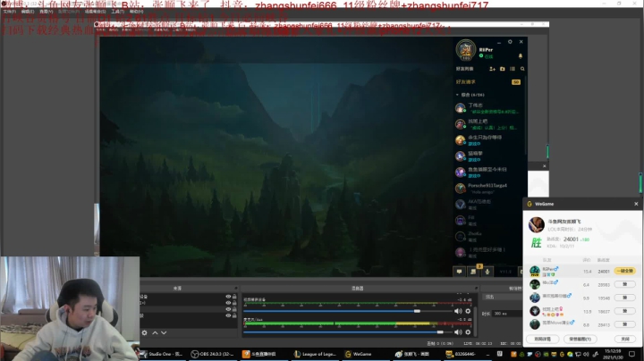Click the middle honor screenshot button in WeGame popup

point(580,339)
